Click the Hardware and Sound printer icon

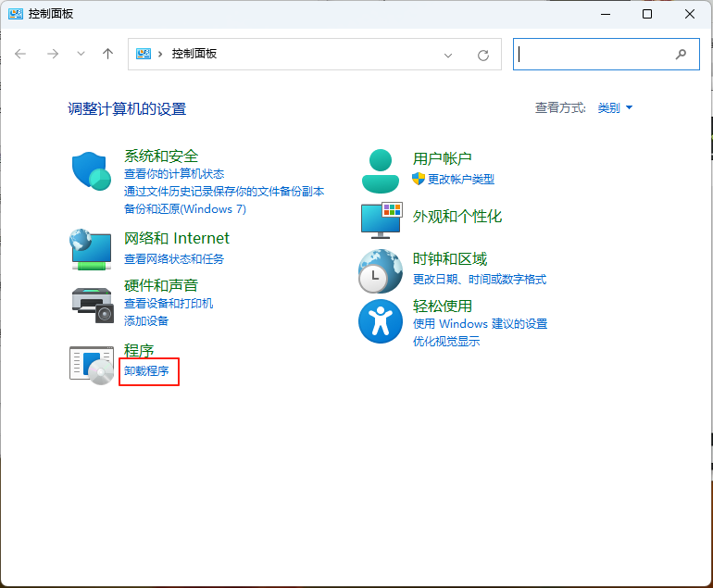[93, 306]
